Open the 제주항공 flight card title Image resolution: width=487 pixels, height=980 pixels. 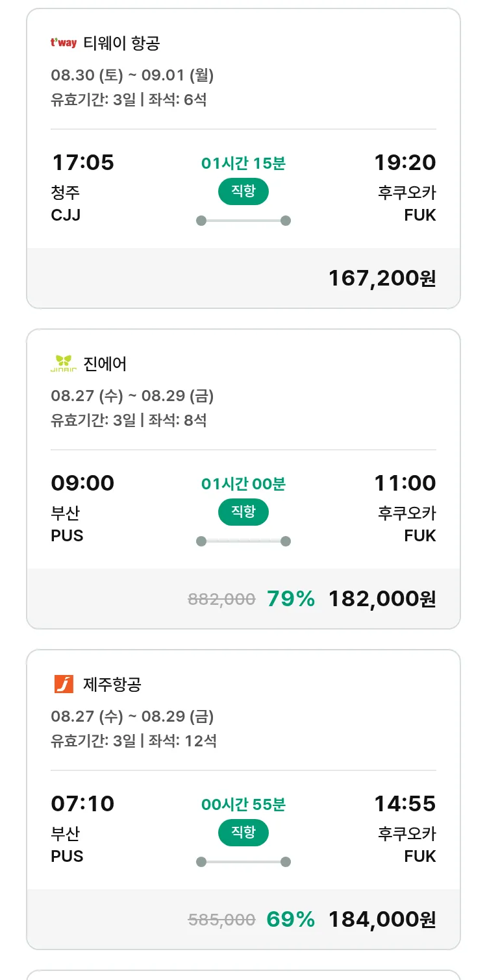pyautogui.click(x=112, y=684)
